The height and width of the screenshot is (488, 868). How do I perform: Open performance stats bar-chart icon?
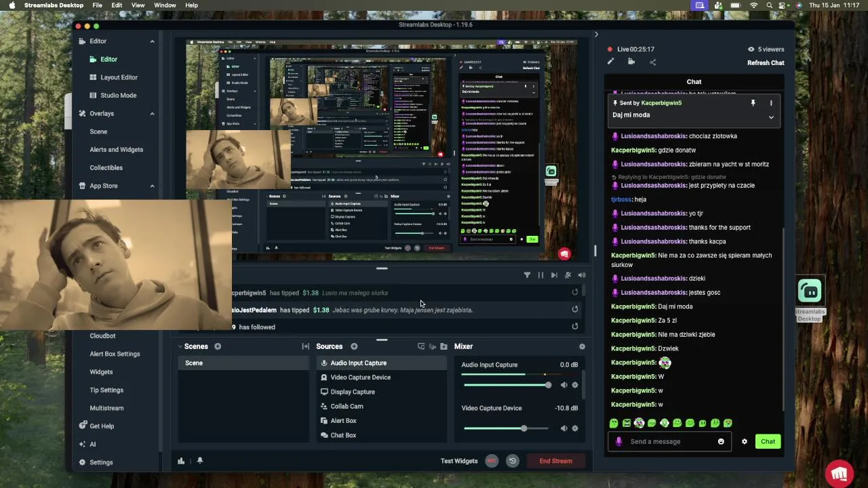pos(181,461)
